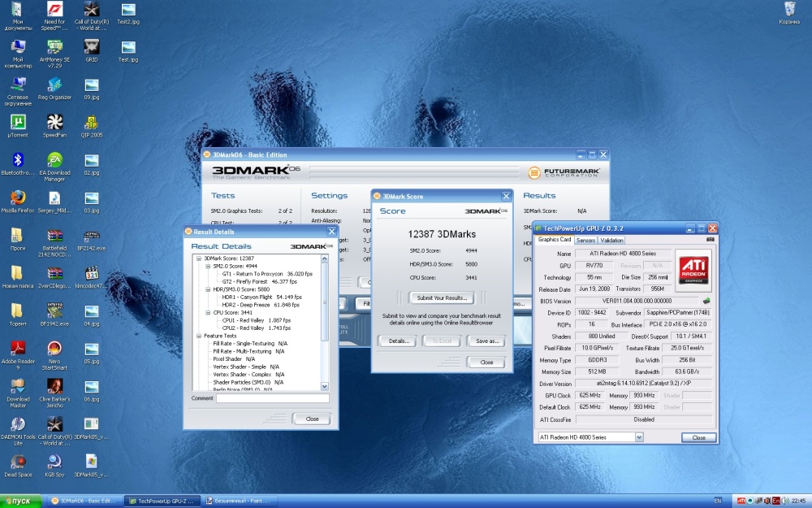Select GT2 - Firefly Forest row

260,281
